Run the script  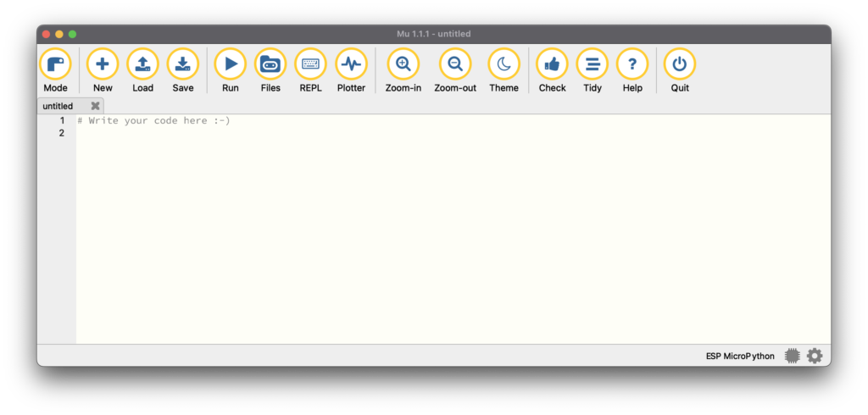231,70
